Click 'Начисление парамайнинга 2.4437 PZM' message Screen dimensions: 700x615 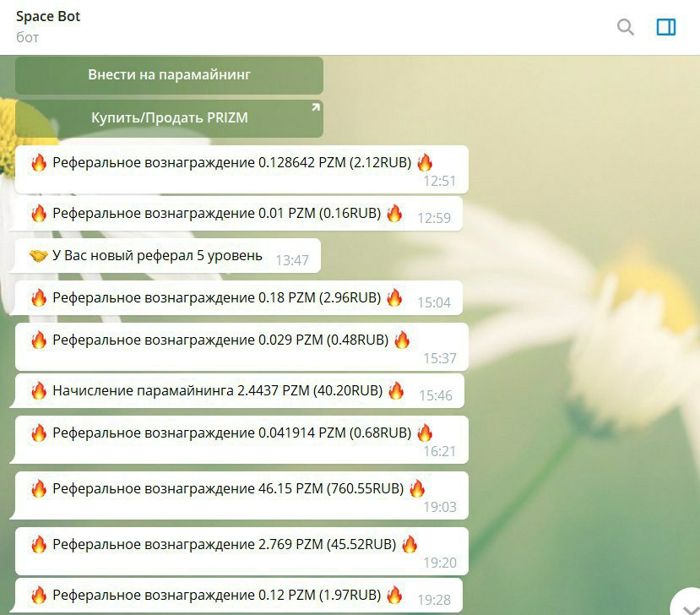[240, 391]
